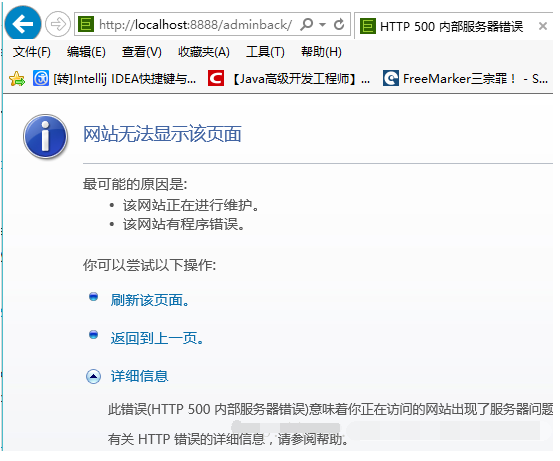Click the tab's page favicon

(368, 26)
